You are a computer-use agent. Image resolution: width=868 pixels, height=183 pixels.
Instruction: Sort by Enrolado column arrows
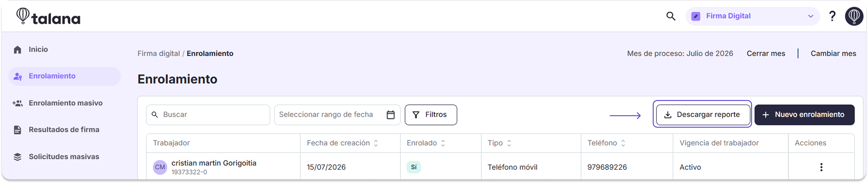coord(443,143)
